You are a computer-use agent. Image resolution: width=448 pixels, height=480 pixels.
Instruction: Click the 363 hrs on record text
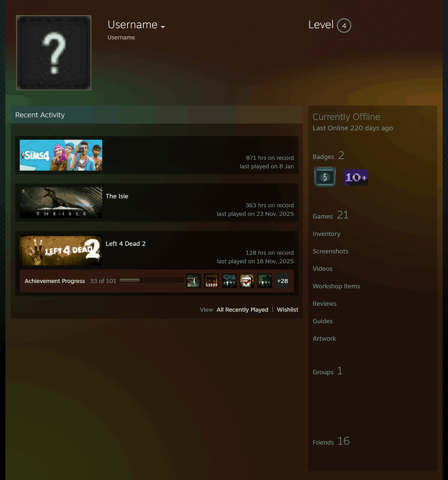[269, 205]
